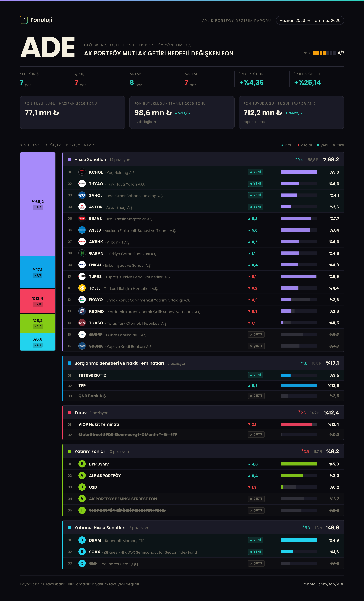Image resolution: width=364 pixels, height=601 pixels.
Task: Click the Hisse Senetleri section header title
Action: [90, 159]
